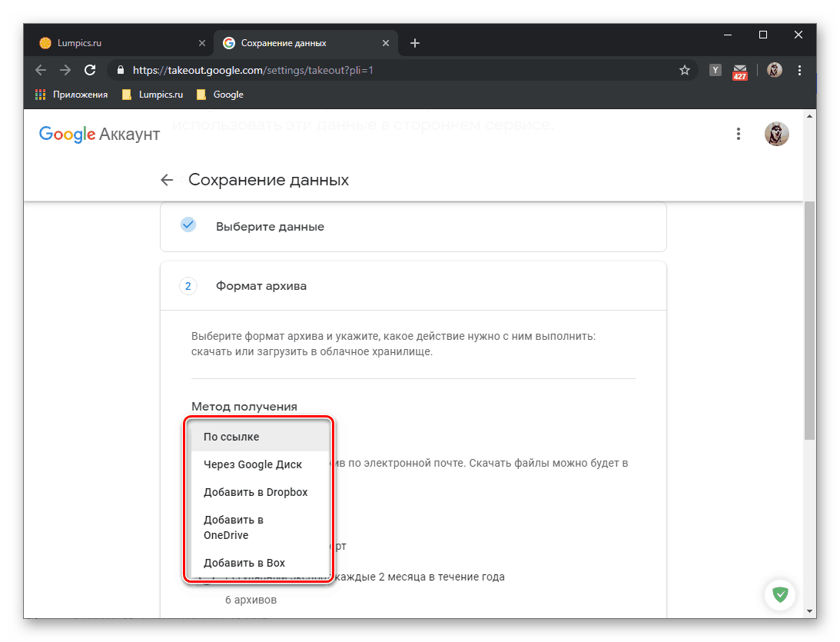Open the Lumpics.ru bookmark link
The height and width of the screenshot is (642, 840).
pos(154,95)
